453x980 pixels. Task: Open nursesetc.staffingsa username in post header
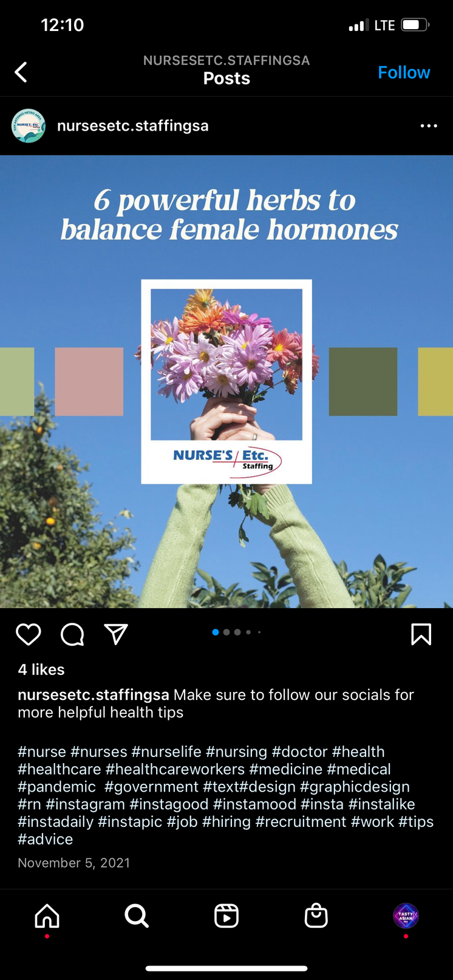[133, 126]
